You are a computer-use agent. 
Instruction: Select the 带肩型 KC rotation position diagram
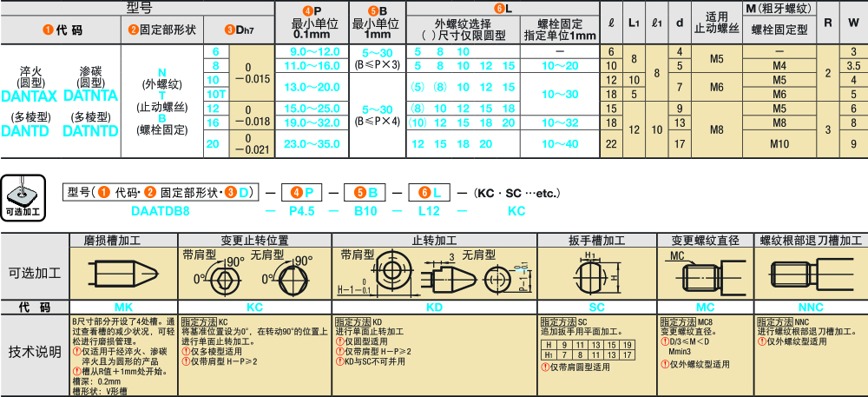[218, 274]
